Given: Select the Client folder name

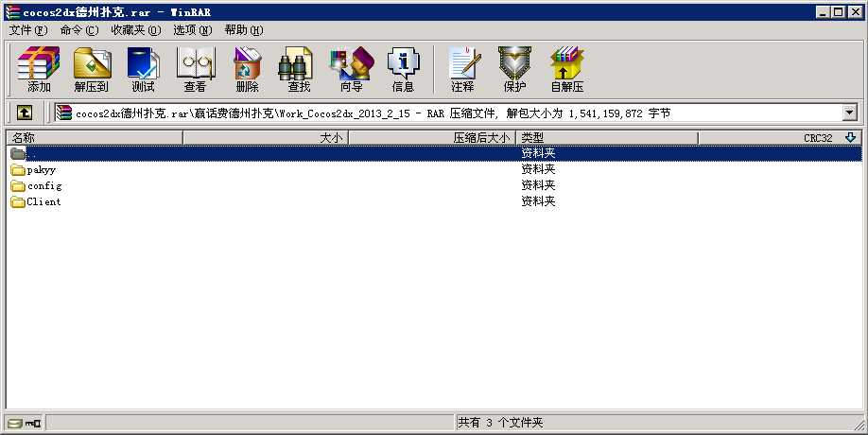Looking at the screenshot, I should tap(43, 202).
